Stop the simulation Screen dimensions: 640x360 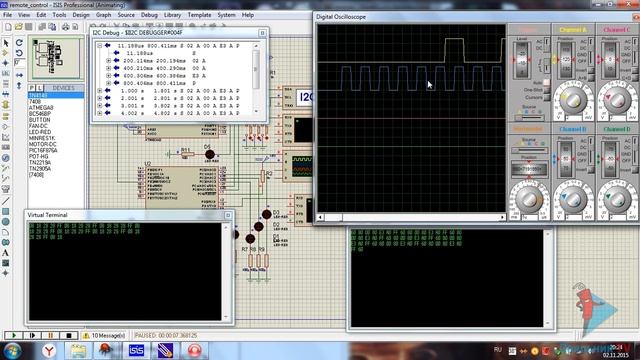(x=69, y=336)
